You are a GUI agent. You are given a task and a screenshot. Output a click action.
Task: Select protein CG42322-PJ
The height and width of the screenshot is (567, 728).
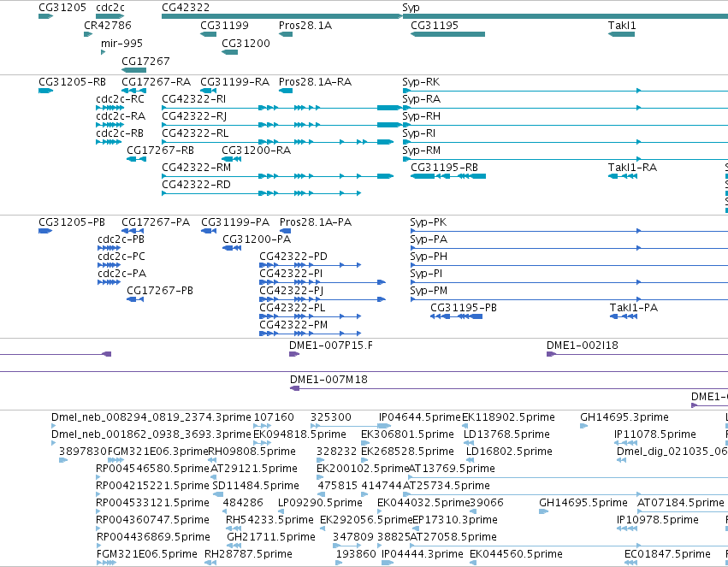click(x=291, y=291)
